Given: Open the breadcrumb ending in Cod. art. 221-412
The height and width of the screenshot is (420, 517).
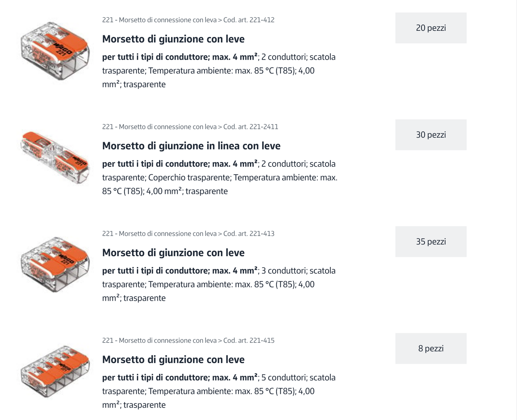Looking at the screenshot, I should [188, 20].
